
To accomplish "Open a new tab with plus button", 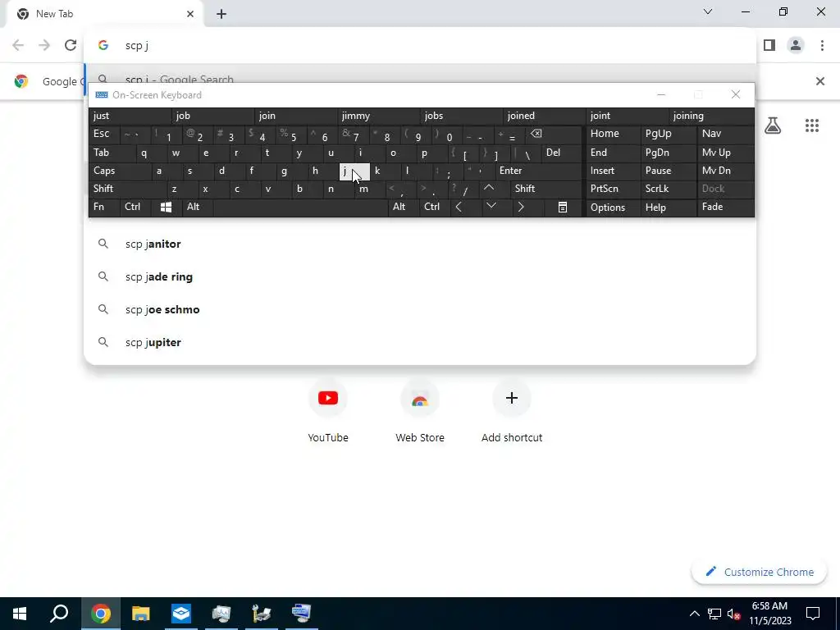I will 221,14.
